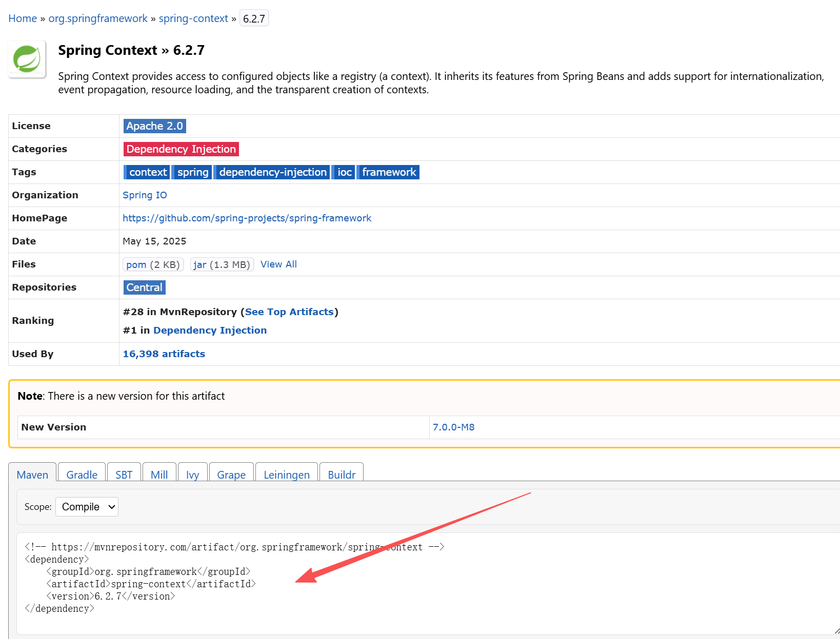Open new version 7.0.0-M8 link
The width and height of the screenshot is (840, 639).
click(x=453, y=427)
